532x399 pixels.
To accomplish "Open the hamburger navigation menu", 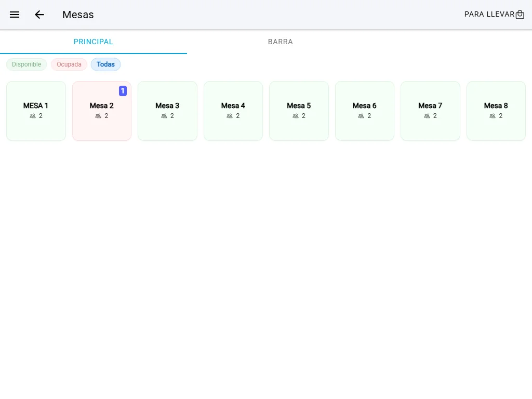I will [x=14, y=15].
